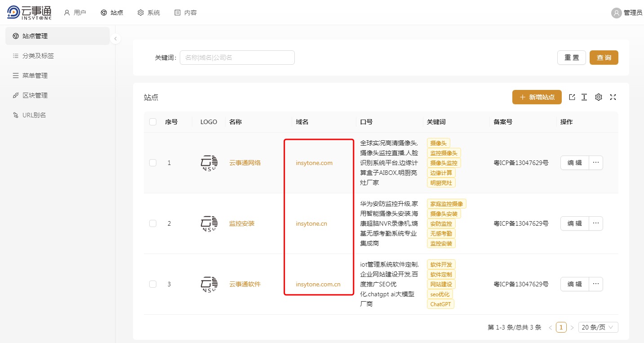The width and height of the screenshot is (644, 343).
Task: Collapse the sidebar using the chevron arrow
Action: [115, 39]
